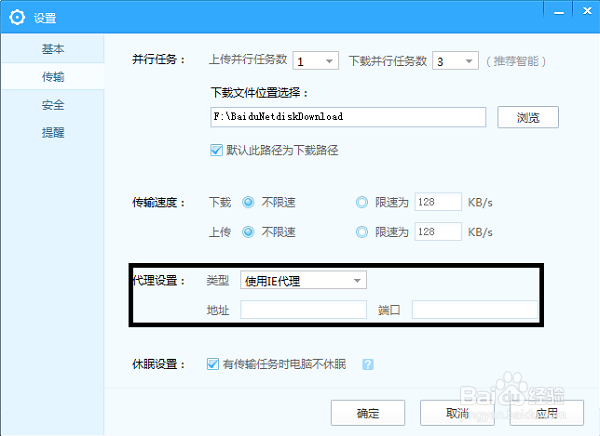600x436 pixels.
Task: Open the 基本 settings tab
Action: (x=53, y=49)
